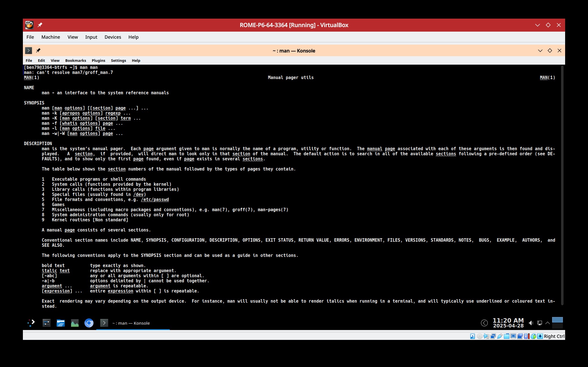
Task: Toggle the Konsole window pin icon
Action: 38,51
